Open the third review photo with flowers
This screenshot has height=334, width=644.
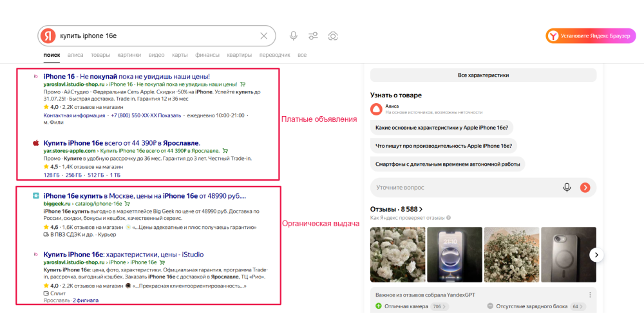click(512, 255)
